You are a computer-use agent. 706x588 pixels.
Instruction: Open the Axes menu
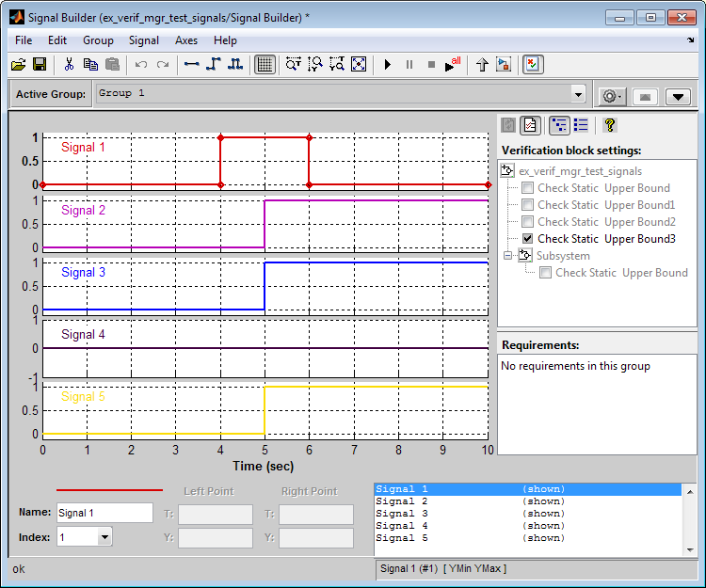point(186,40)
